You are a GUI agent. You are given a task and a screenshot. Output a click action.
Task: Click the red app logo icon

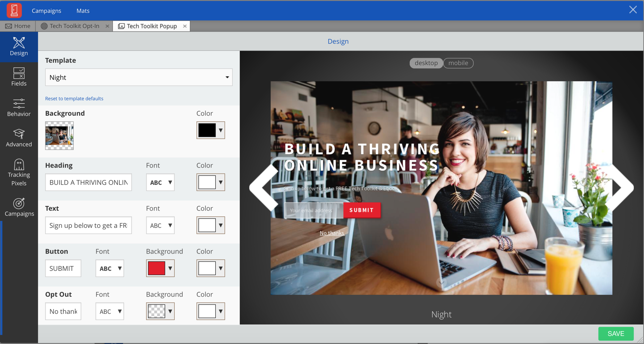14,11
